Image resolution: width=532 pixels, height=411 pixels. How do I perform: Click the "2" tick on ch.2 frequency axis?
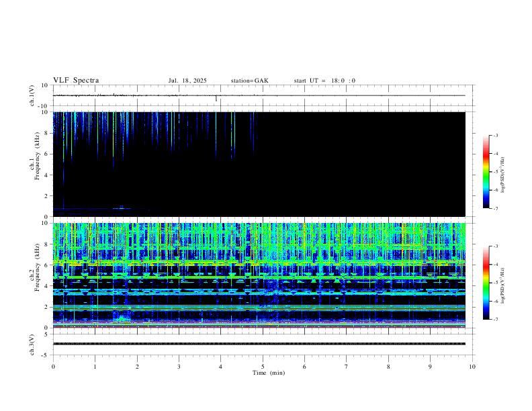click(47, 307)
